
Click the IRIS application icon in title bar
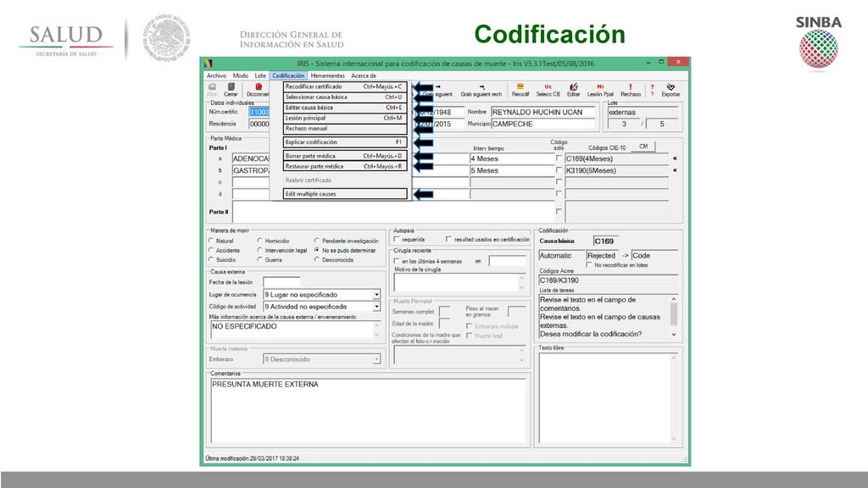[209, 63]
